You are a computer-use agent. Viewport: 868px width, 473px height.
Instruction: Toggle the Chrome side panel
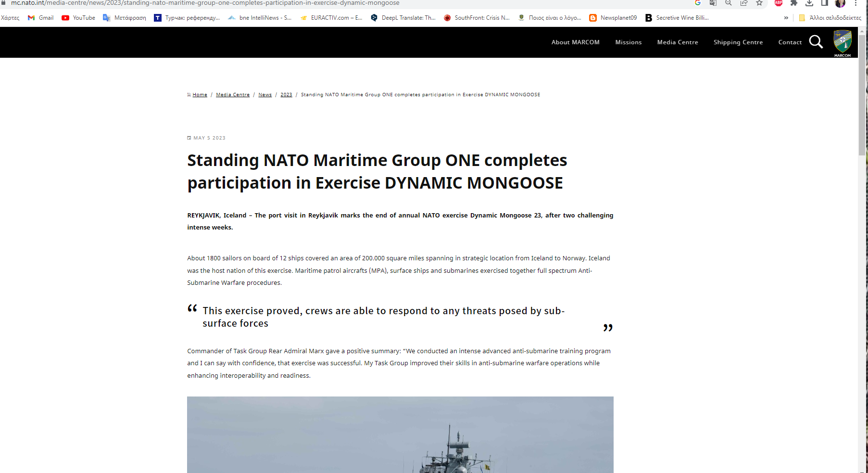825,3
